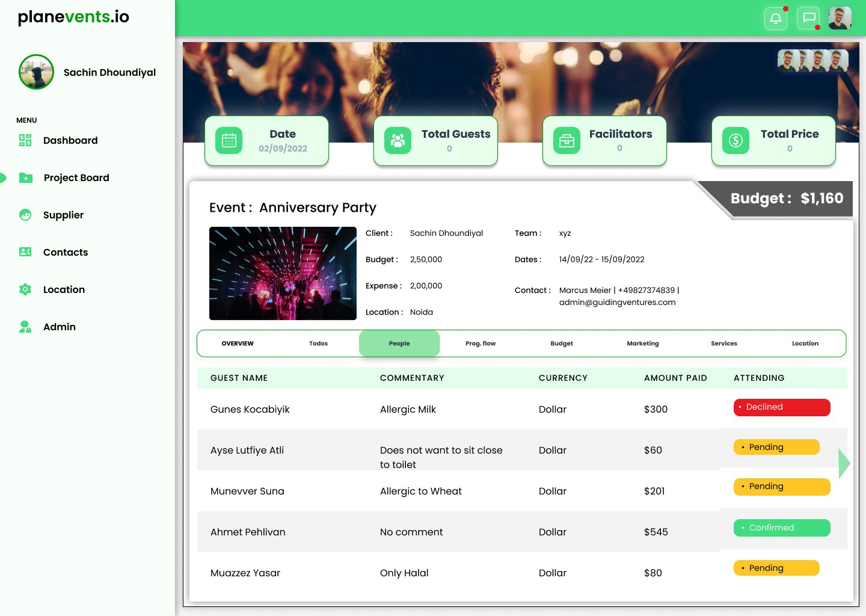Click the Contacts card icon
866x616 pixels.
(25, 252)
